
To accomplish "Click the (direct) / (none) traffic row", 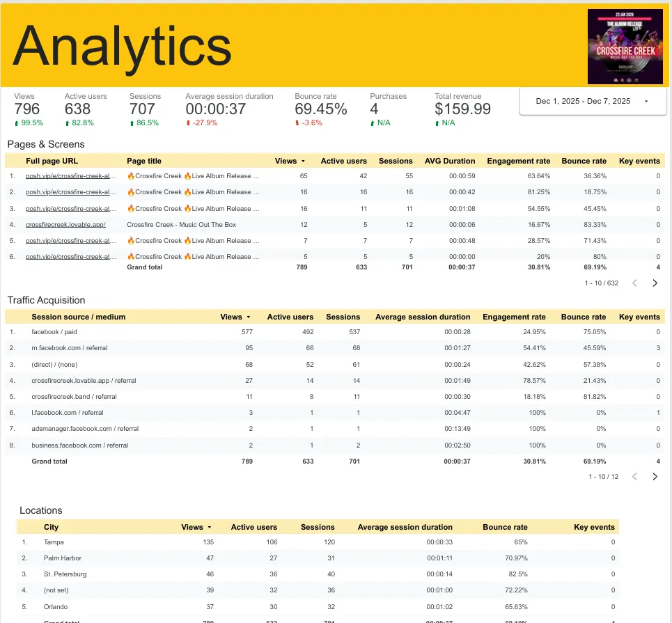I will [335, 365].
